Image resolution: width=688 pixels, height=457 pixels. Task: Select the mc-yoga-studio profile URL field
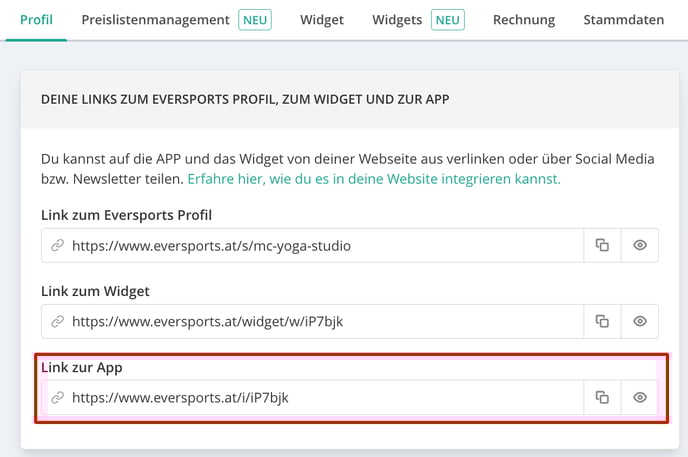coord(312,245)
